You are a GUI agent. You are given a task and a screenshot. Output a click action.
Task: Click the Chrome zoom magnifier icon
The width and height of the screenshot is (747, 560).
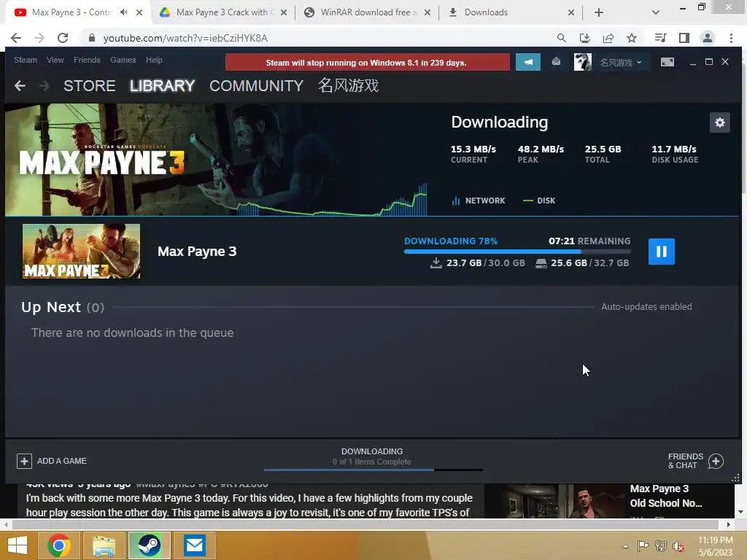(561, 38)
